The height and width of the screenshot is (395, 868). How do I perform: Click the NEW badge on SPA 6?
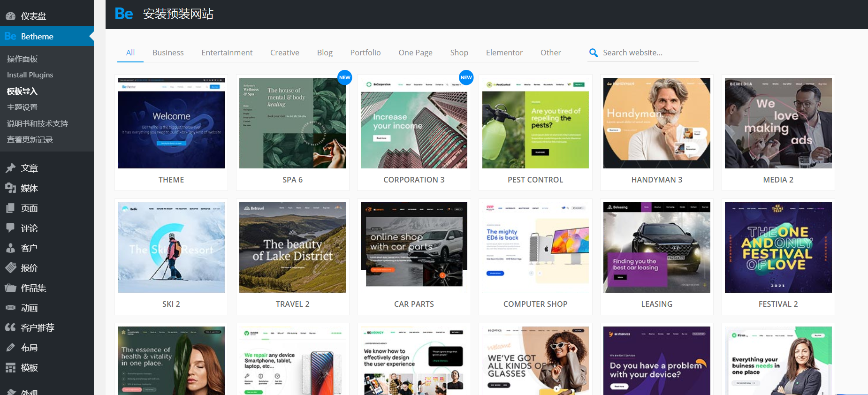(345, 77)
